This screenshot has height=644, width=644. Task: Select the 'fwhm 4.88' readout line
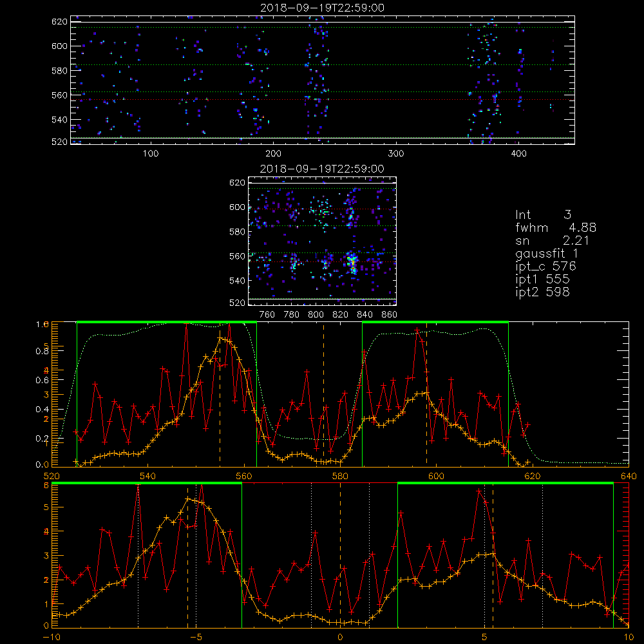[x=556, y=228]
